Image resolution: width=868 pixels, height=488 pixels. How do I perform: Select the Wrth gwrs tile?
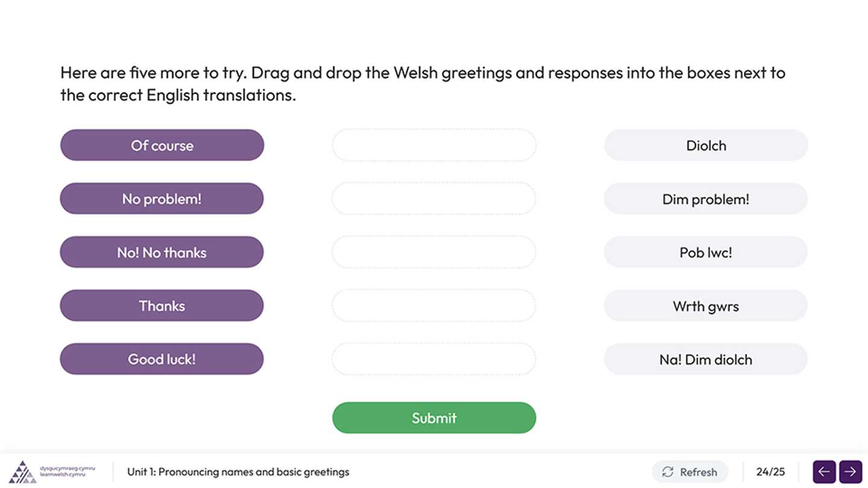(x=706, y=305)
